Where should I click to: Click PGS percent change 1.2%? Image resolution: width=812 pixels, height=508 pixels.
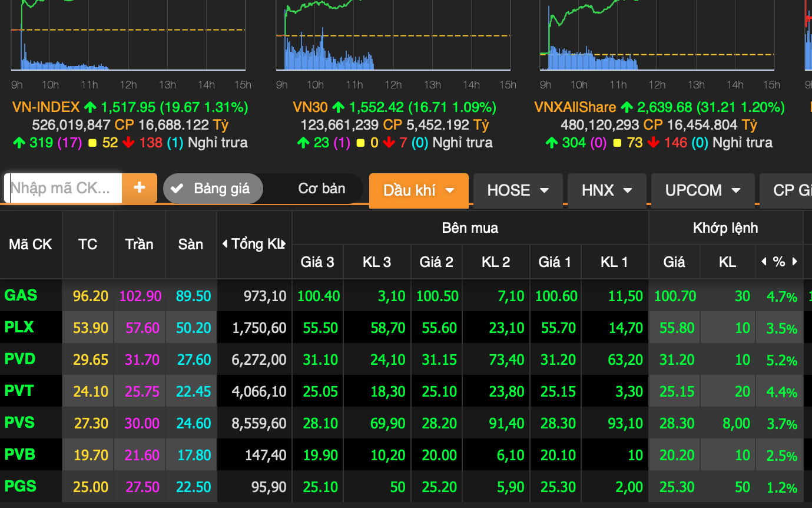click(782, 487)
